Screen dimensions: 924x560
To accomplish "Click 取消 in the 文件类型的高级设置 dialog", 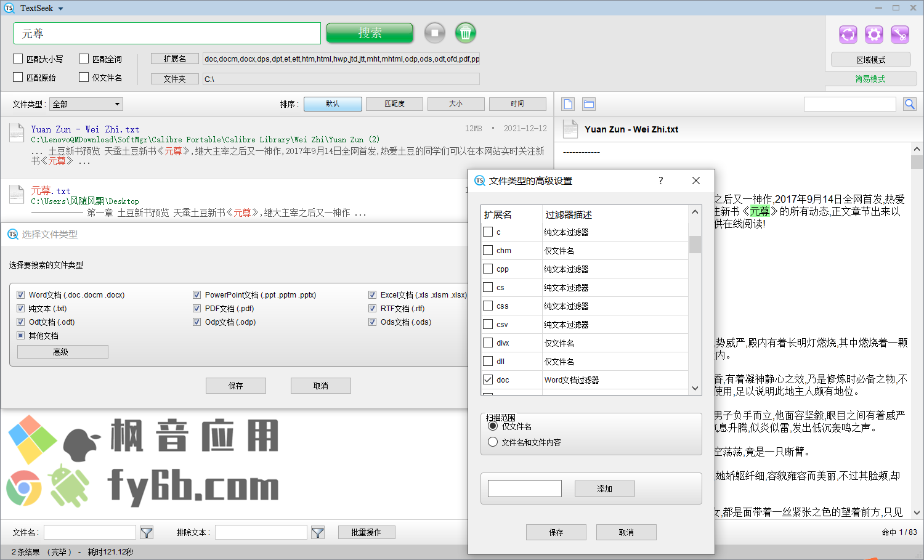I will click(626, 532).
